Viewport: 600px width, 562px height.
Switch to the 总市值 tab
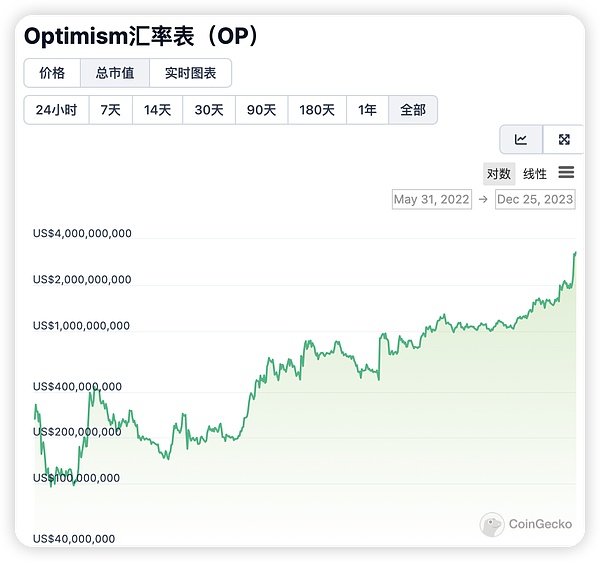[115, 73]
